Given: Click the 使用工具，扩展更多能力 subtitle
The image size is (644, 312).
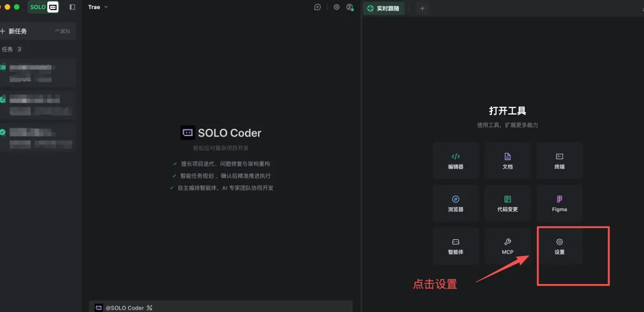Looking at the screenshot, I should (507, 125).
